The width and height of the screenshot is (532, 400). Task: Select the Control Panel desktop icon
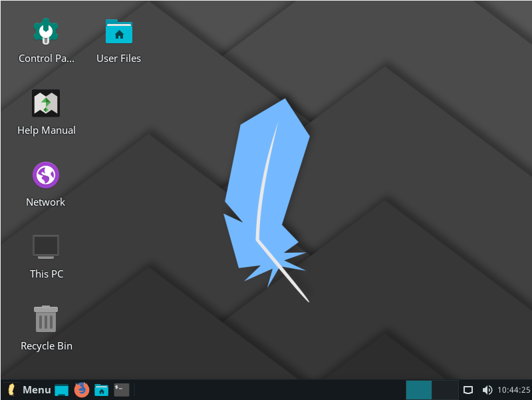click(x=46, y=31)
